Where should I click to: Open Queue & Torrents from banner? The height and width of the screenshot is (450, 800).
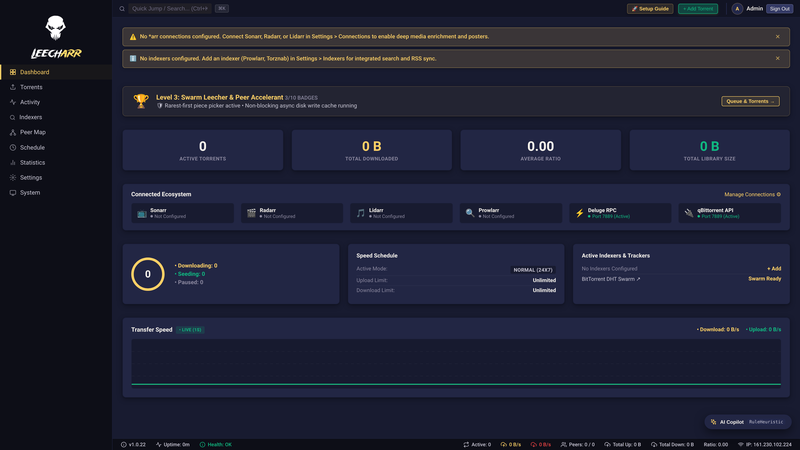750,101
